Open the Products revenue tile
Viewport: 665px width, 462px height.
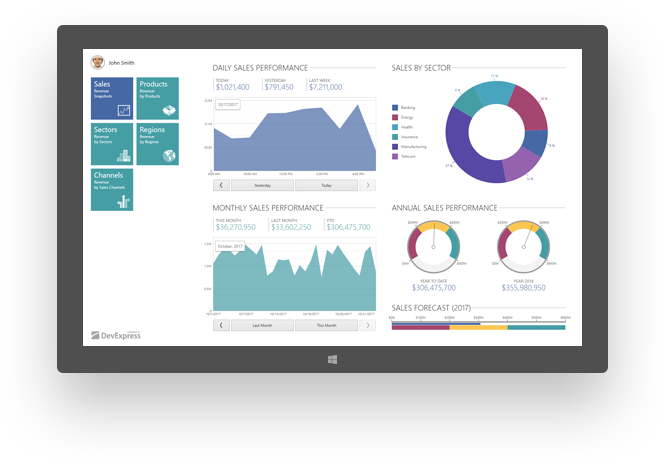pyautogui.click(x=158, y=98)
